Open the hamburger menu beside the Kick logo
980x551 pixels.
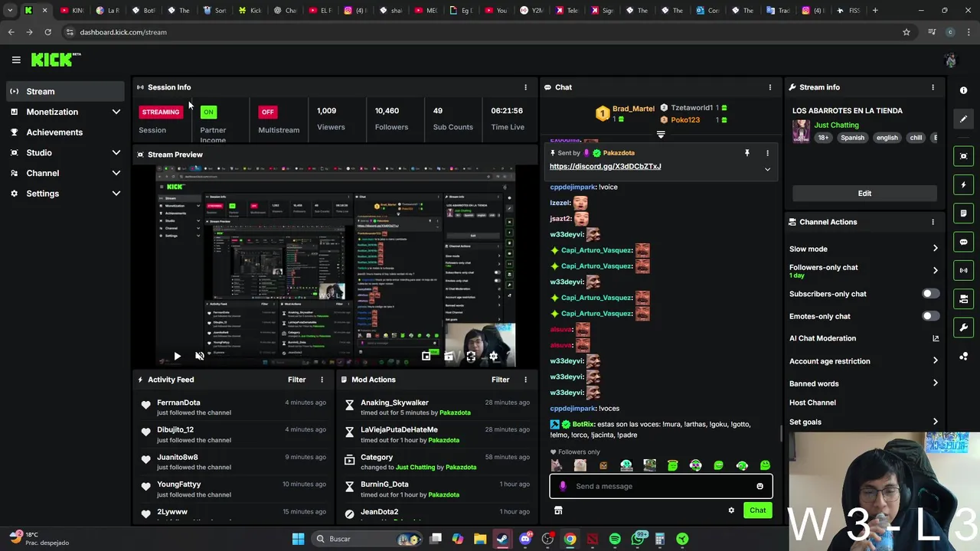point(16,60)
